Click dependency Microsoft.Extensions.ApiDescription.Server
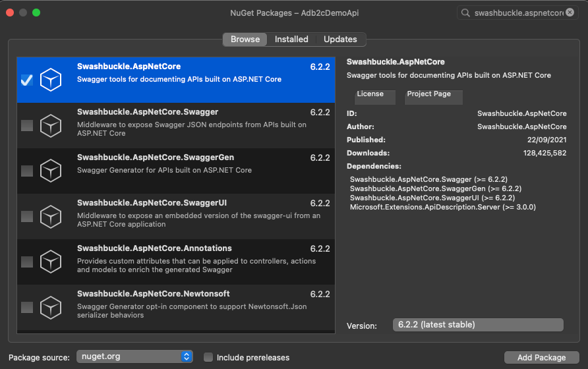The width and height of the screenshot is (588, 369). (443, 207)
